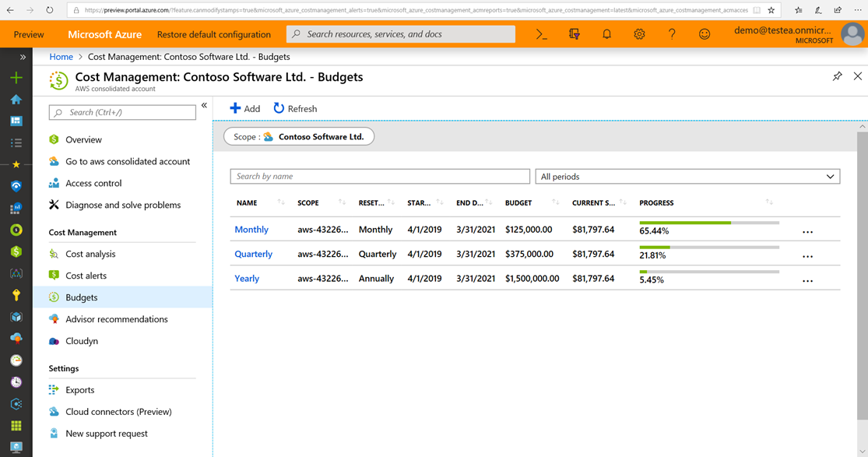This screenshot has width=868, height=457.
Task: Go to the portal home icon in sidebar
Action: tap(16, 99)
